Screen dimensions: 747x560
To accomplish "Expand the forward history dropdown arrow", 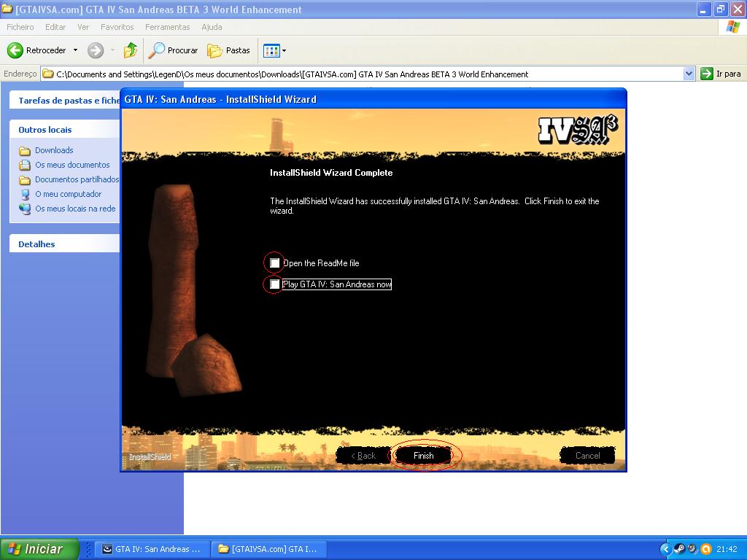I will pyautogui.click(x=112, y=50).
